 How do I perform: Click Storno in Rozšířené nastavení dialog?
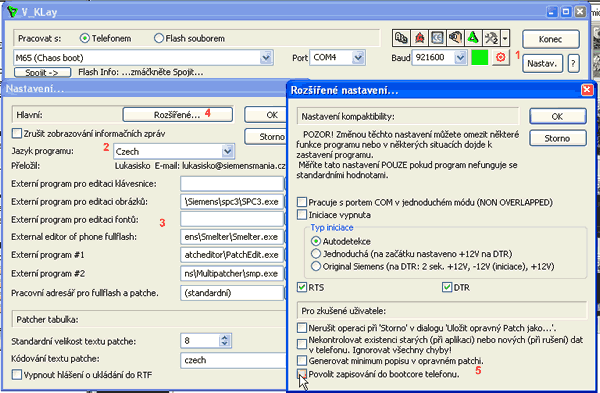coord(558,138)
